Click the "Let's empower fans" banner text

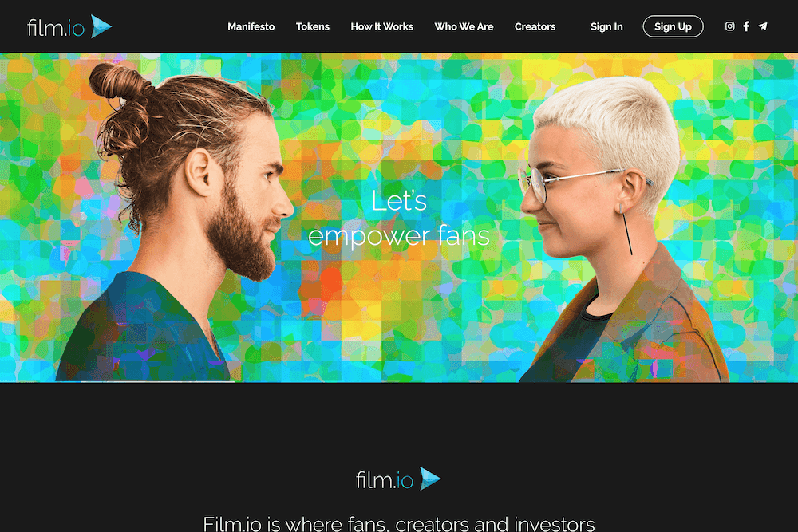399,219
